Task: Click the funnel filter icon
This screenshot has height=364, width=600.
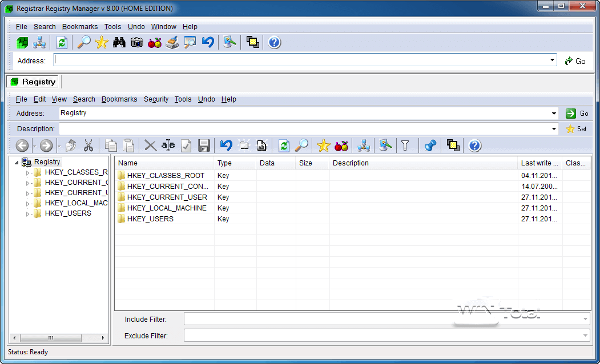Action: point(405,145)
